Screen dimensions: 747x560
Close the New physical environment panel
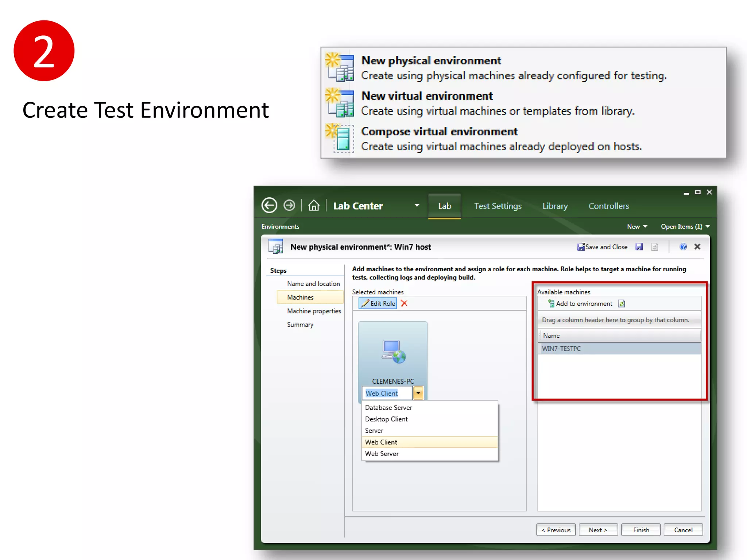click(x=697, y=247)
